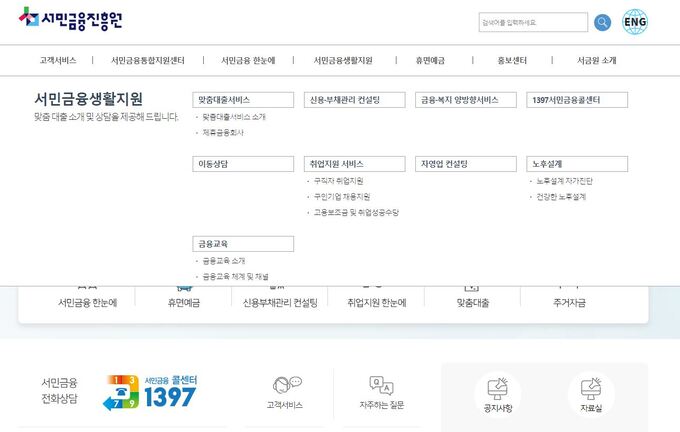
Task: Click the search text input field
Action: tap(533, 22)
